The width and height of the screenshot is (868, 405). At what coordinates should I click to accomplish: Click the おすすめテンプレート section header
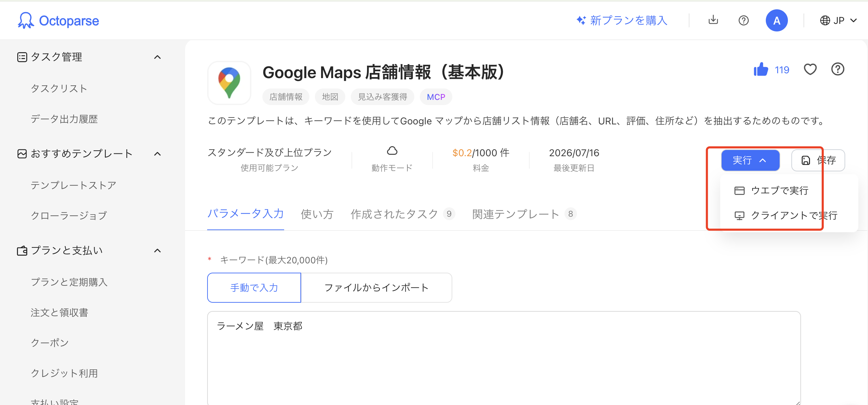point(90,154)
